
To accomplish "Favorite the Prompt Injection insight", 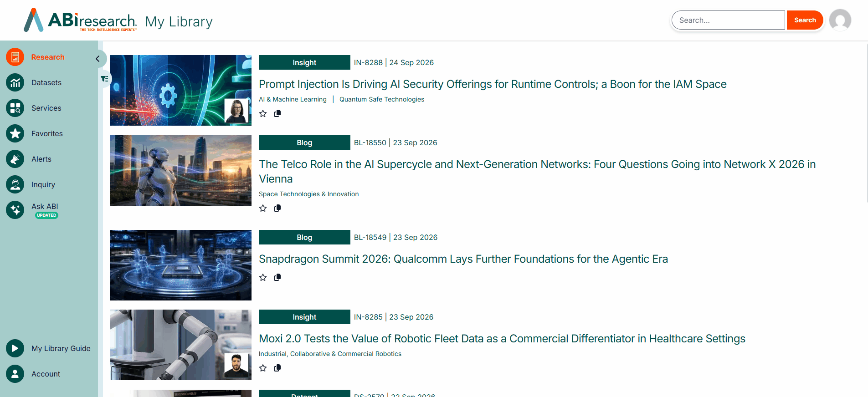I will (263, 113).
